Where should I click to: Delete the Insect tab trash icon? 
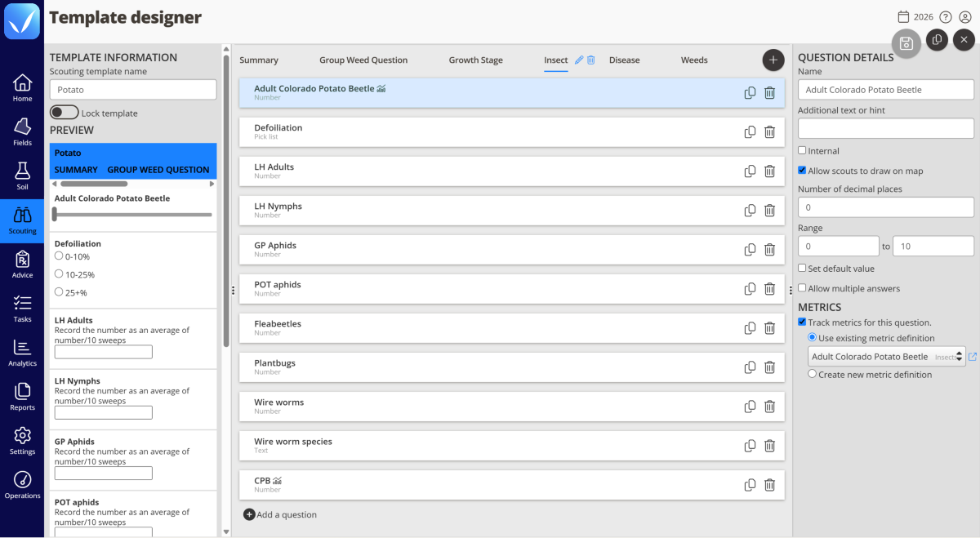pos(591,60)
